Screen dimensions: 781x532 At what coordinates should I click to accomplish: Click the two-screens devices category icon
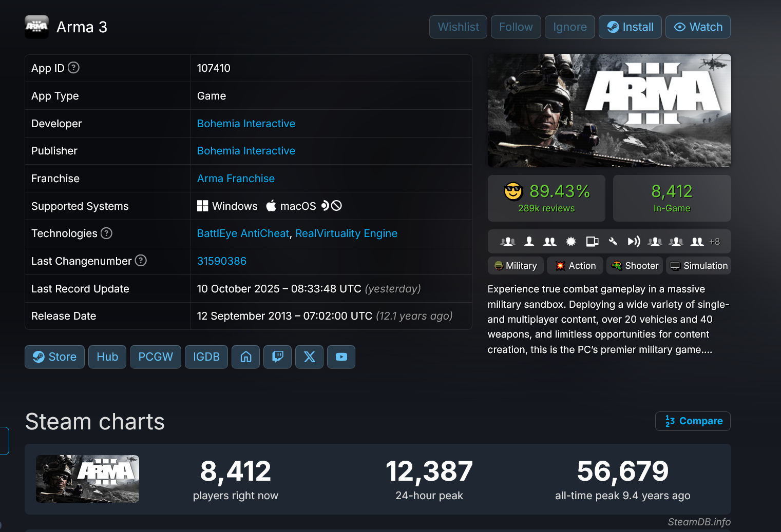(x=592, y=242)
